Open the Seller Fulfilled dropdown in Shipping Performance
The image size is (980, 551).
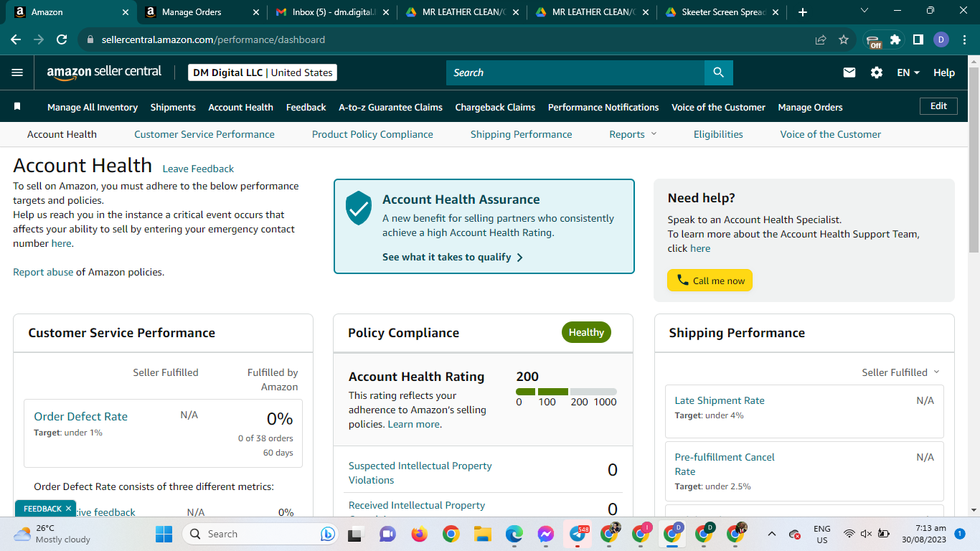900,372
